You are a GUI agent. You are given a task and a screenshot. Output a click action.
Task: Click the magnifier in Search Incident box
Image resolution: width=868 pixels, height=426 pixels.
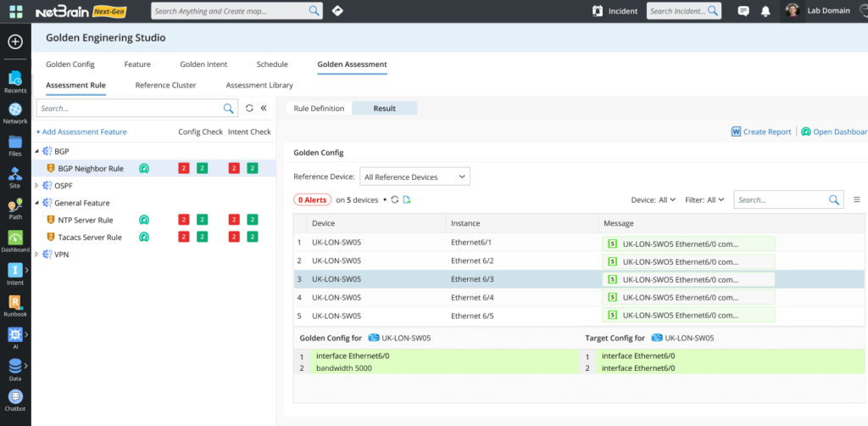(712, 10)
